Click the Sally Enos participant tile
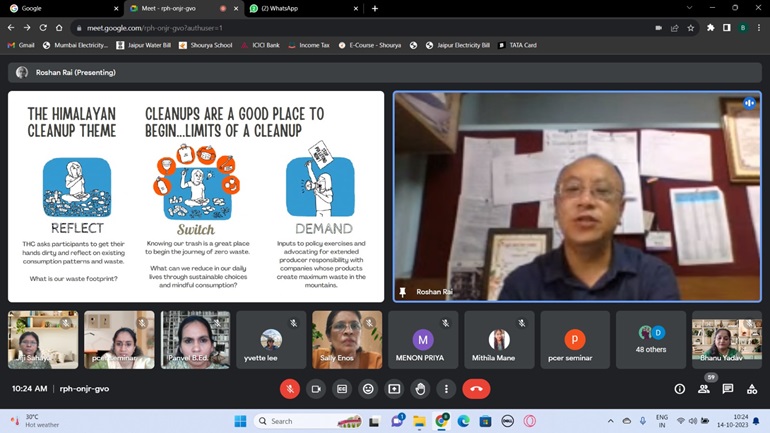The image size is (770, 433). coord(346,340)
